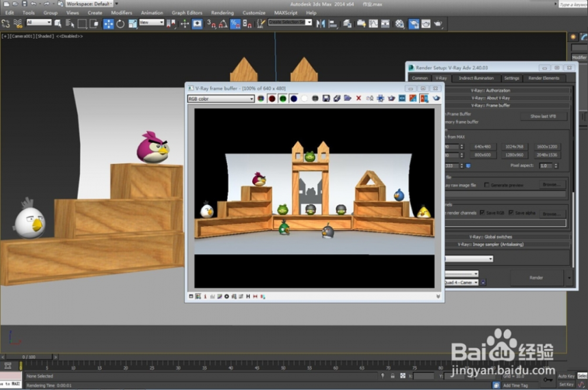Toggle green channel in V-Ray frame buffer
The image size is (588, 390).
coord(283,98)
